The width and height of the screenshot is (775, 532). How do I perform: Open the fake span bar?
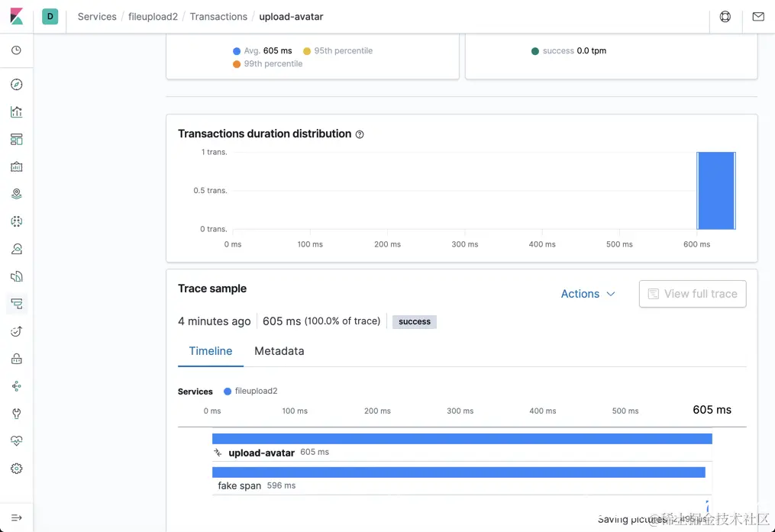459,472
